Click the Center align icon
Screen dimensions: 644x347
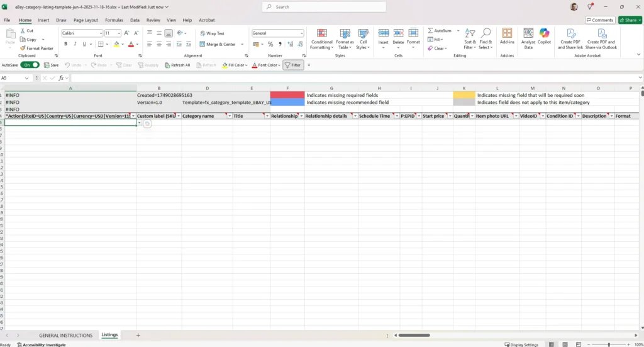point(159,44)
